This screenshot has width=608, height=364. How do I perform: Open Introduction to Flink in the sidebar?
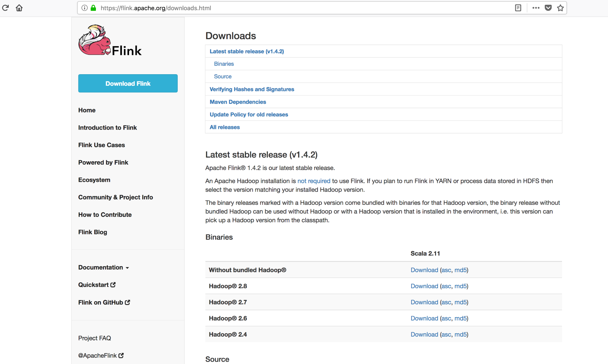coord(107,128)
